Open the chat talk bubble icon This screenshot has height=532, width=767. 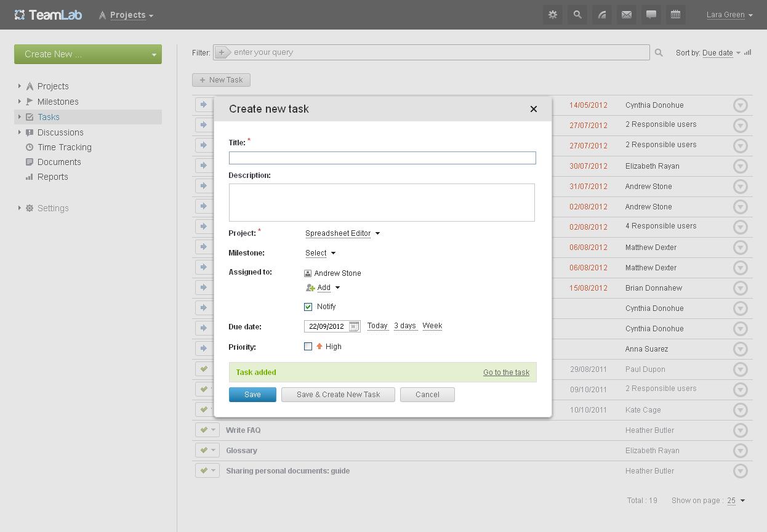(651, 15)
